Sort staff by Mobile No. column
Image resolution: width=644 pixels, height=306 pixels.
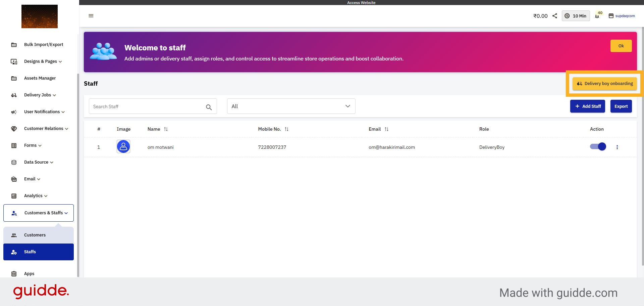287,129
